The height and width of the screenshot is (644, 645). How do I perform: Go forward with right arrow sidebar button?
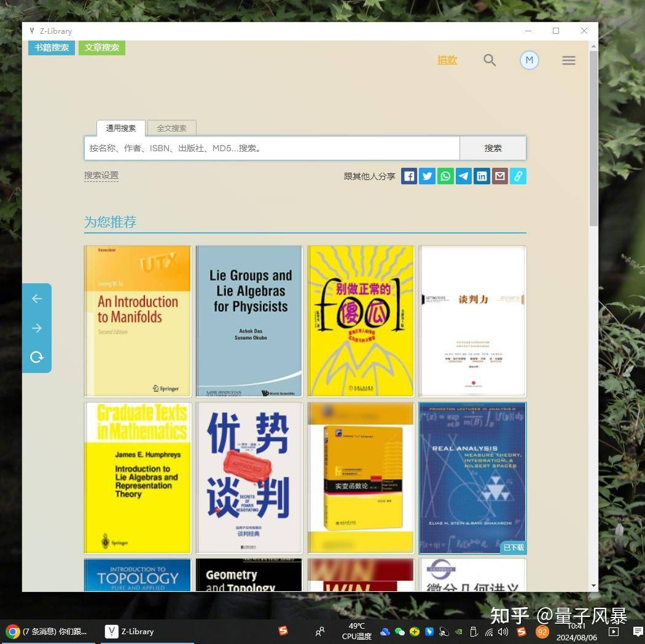37,328
